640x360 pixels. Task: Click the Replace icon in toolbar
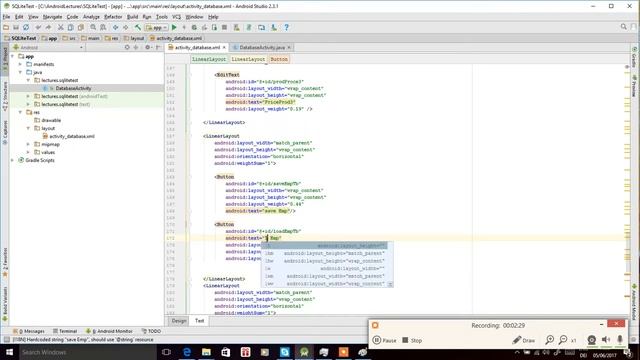103,27
